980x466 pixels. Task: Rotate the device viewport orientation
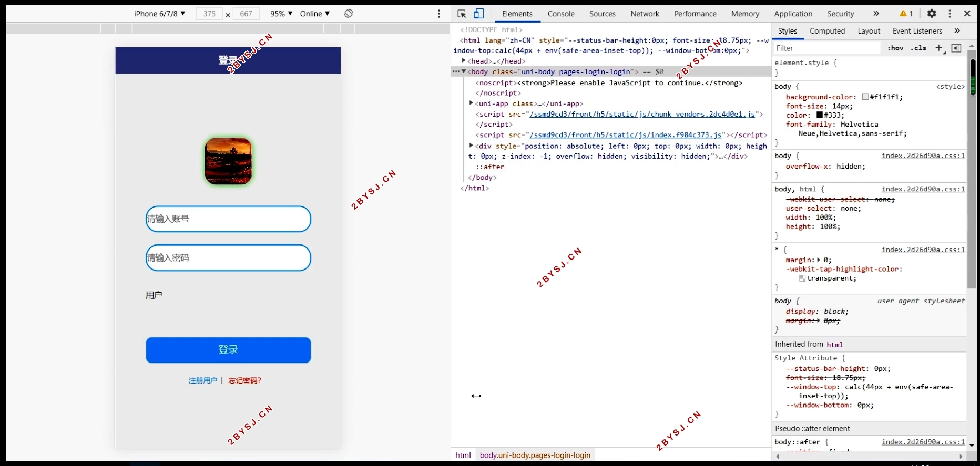tap(349, 14)
